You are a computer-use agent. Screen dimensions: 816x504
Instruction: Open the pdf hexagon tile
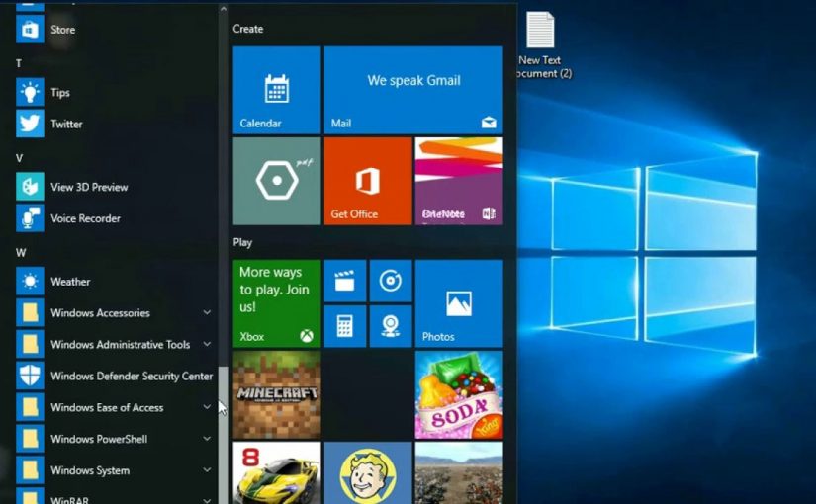277,181
